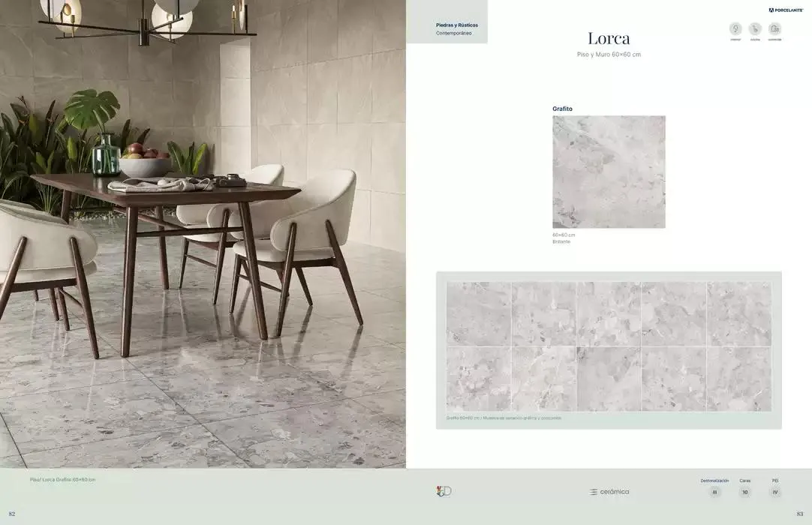This screenshot has height=525, width=812.
Task: Click the commercial use building icon
Action: coord(774,29)
